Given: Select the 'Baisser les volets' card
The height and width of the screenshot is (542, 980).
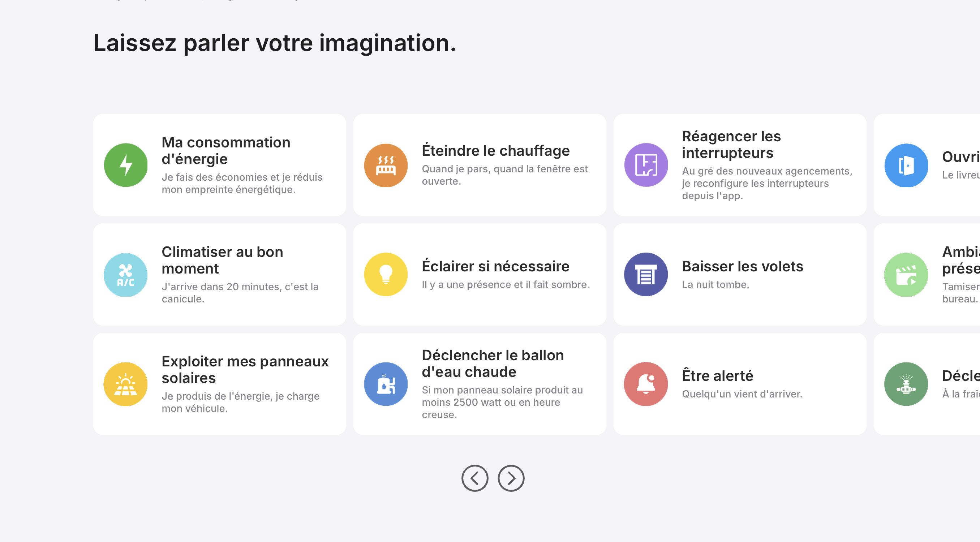Looking at the screenshot, I should (x=740, y=274).
